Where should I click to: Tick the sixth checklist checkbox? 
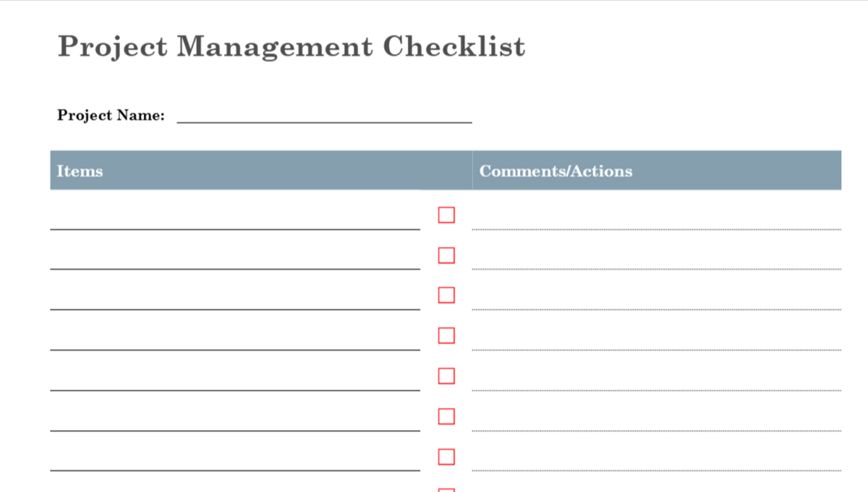(x=446, y=417)
